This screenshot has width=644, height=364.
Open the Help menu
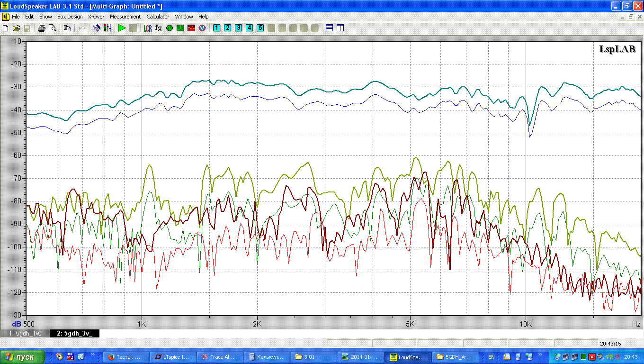tap(204, 17)
